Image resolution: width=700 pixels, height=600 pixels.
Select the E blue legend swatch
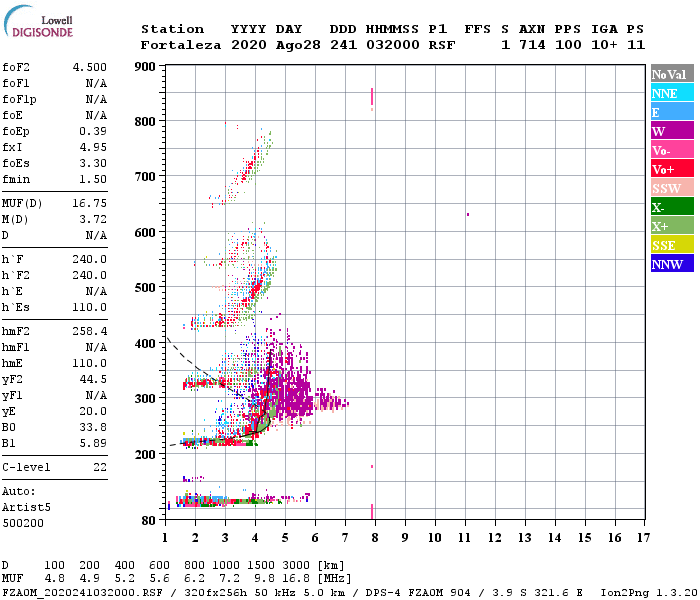tap(672, 112)
